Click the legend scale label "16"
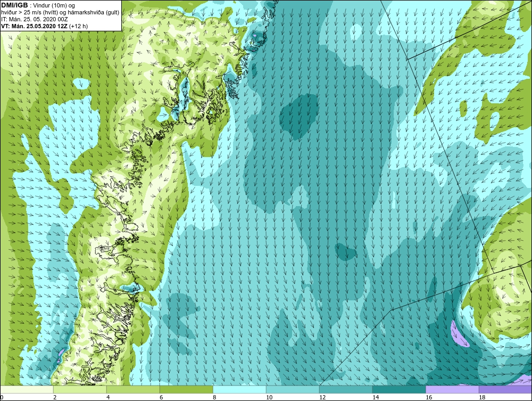Viewport: 532px width, 401px height. [x=429, y=397]
